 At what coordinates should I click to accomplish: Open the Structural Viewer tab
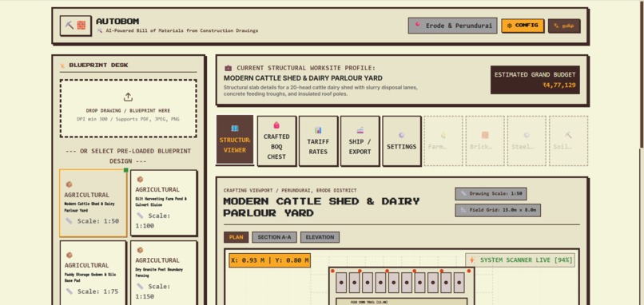click(235, 140)
